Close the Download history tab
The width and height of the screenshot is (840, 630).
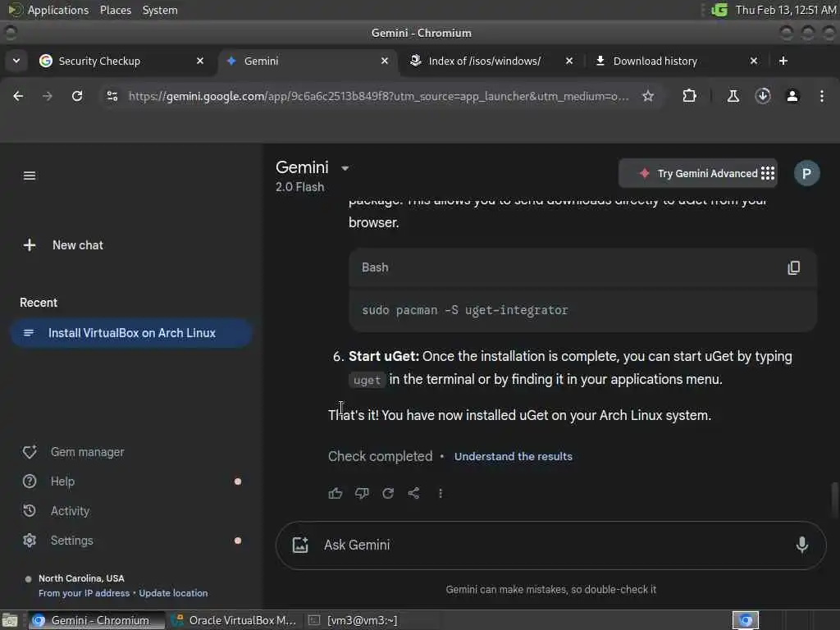pos(753,61)
